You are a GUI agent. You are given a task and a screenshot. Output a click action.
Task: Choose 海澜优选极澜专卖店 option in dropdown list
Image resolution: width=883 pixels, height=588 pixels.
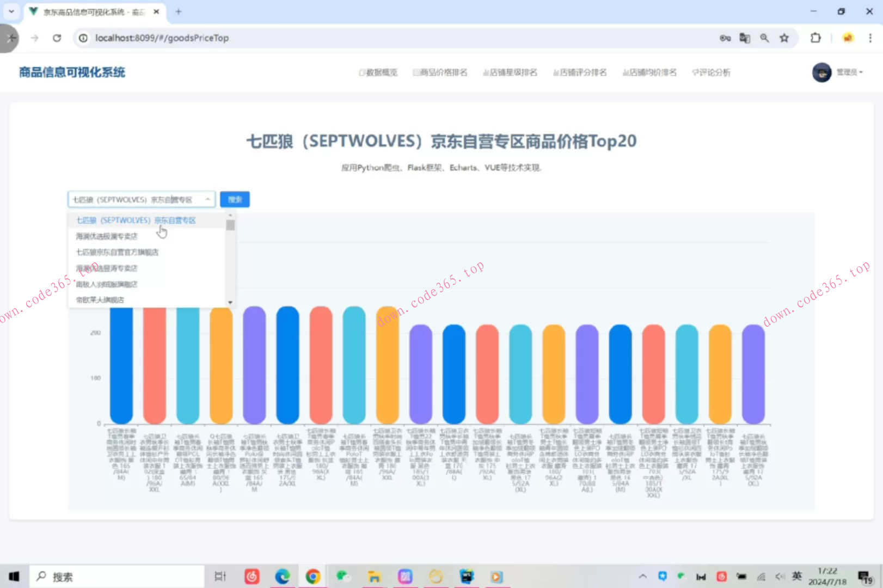(107, 236)
